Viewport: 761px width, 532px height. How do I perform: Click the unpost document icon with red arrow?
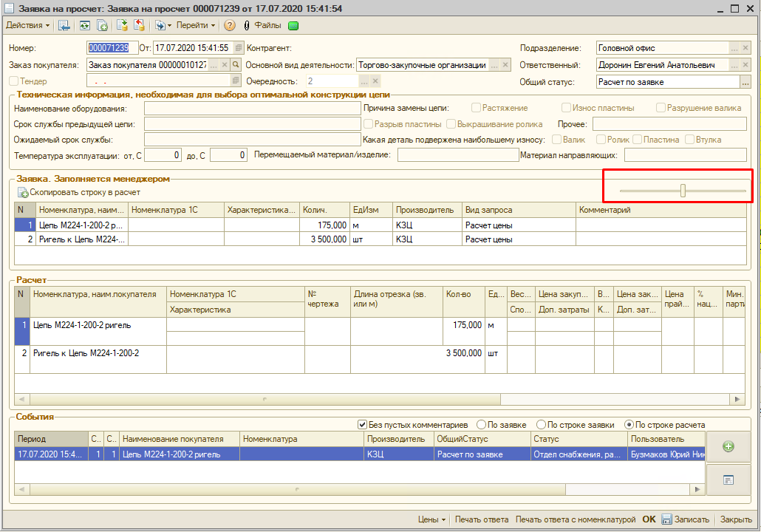coord(140,26)
